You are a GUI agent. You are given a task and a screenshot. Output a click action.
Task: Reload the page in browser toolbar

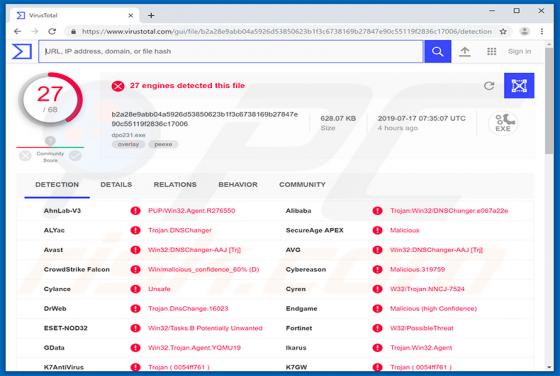(x=52, y=31)
